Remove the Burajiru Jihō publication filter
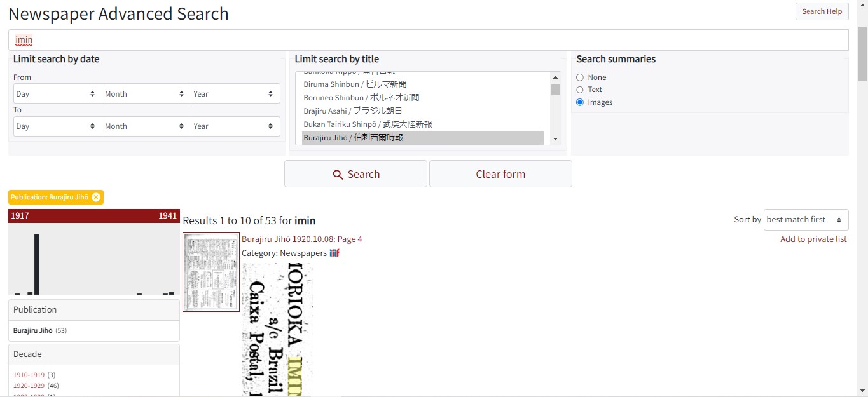Screen dimensions: 868x397 click(x=96, y=198)
